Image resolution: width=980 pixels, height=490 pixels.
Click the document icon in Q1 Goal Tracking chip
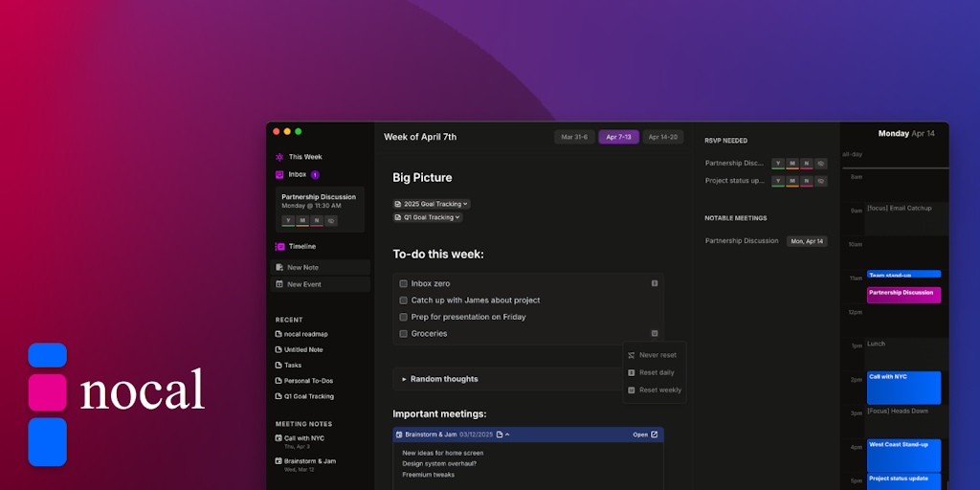click(398, 217)
